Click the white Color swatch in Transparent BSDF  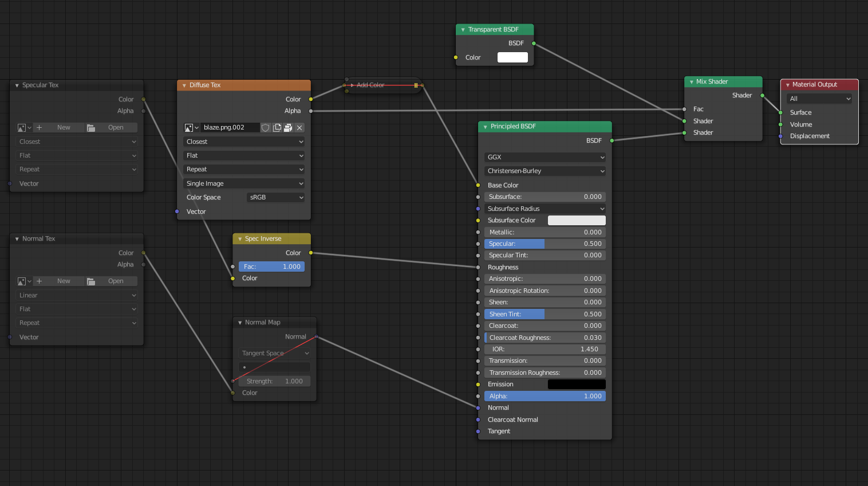[512, 57]
